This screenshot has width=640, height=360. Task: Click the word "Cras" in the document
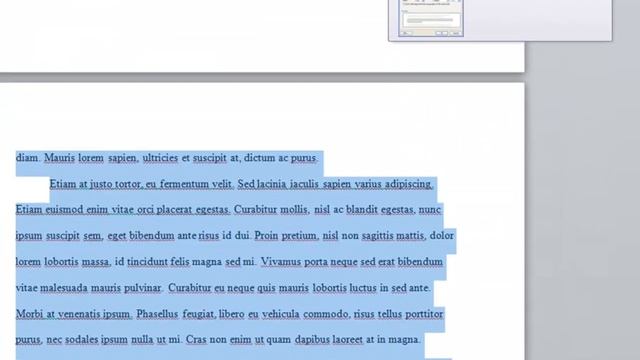pos(196,340)
